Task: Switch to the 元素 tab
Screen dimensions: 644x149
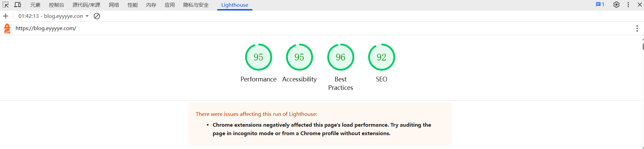Action: [35, 5]
